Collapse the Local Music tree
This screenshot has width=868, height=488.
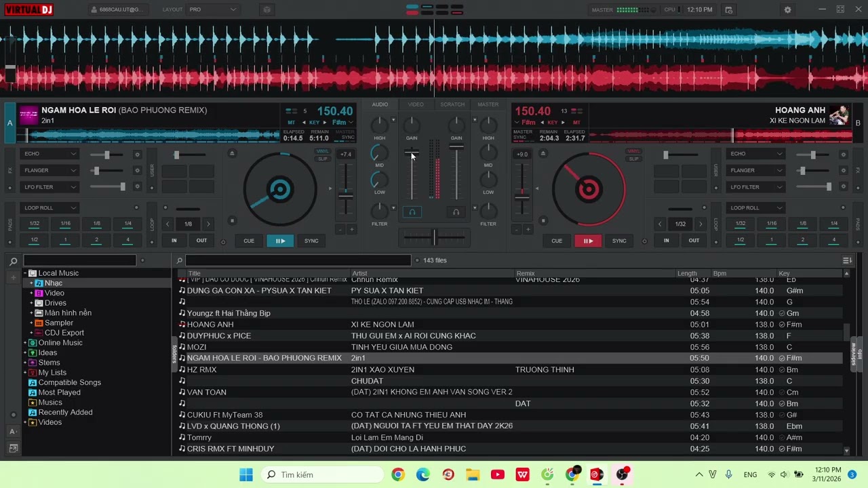pyautogui.click(x=25, y=273)
